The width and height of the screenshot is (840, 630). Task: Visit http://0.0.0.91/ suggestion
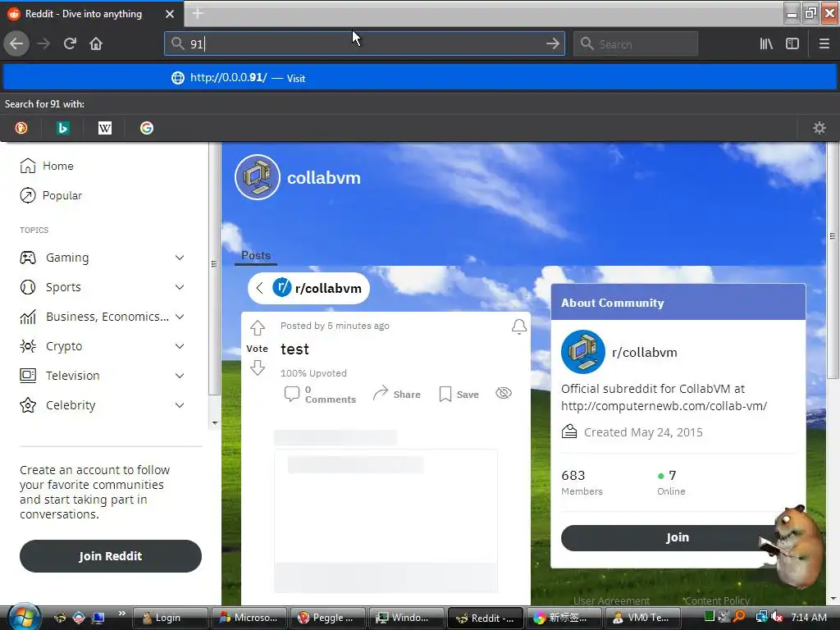coord(420,78)
